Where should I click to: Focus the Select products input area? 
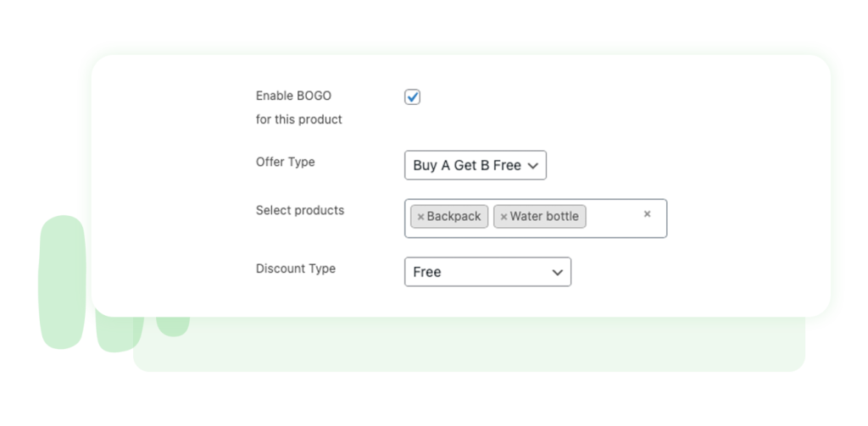pyautogui.click(x=614, y=219)
